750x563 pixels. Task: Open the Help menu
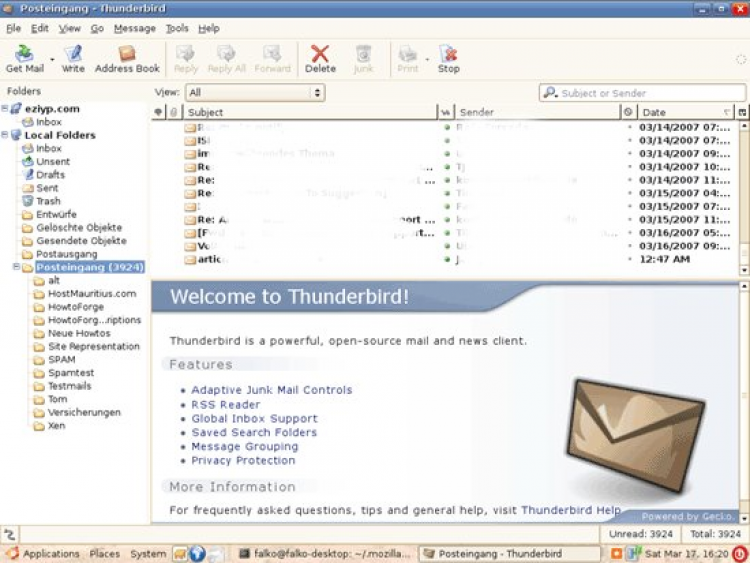pos(209,28)
